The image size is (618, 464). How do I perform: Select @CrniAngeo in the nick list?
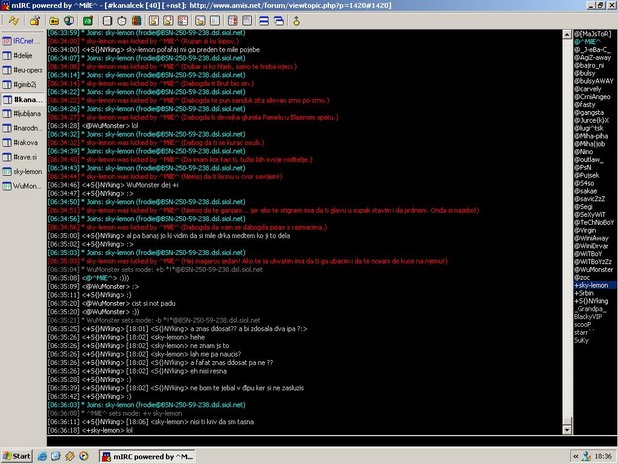pyautogui.click(x=592, y=97)
